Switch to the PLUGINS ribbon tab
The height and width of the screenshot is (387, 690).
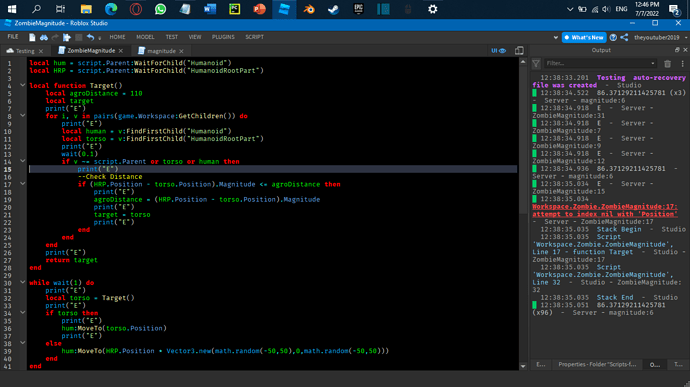[x=223, y=37]
